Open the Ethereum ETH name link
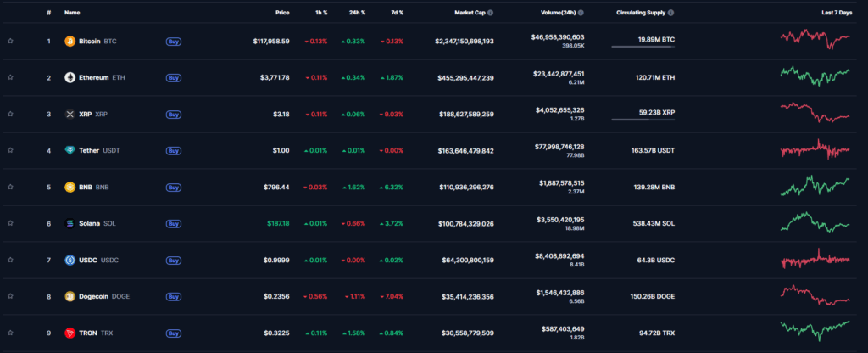Screen dimensions: 868x353 tap(102, 77)
